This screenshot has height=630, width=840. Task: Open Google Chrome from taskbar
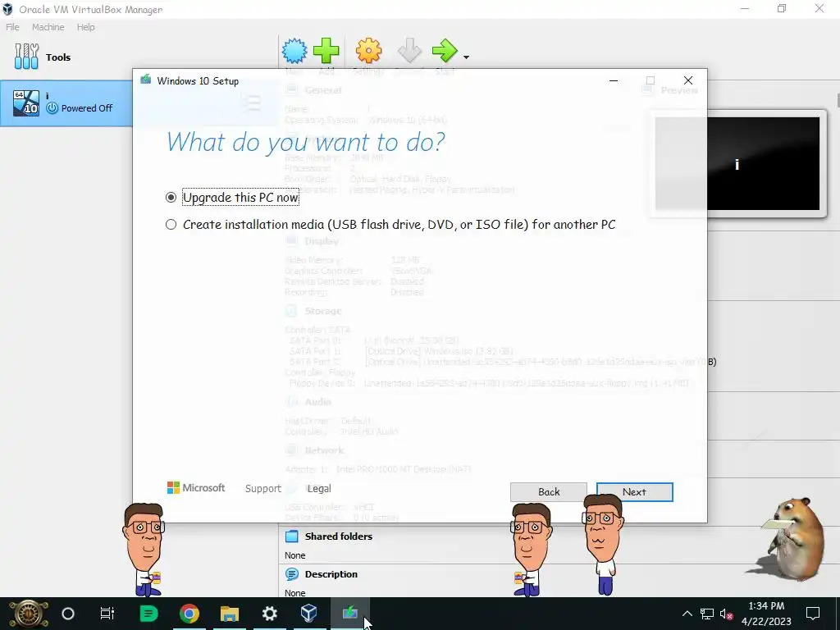[189, 614]
